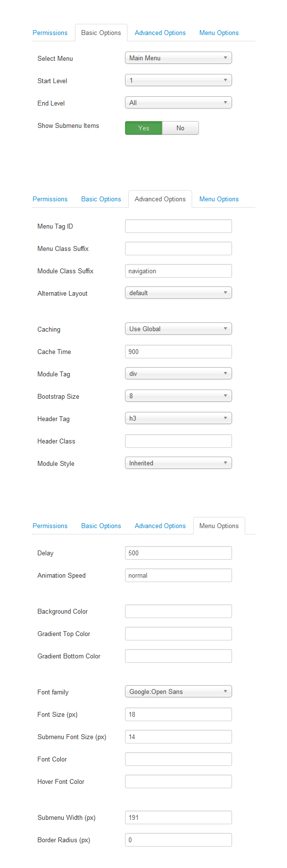Choose an Alternative Layout option
The height and width of the screenshot is (868, 287).
tap(179, 293)
